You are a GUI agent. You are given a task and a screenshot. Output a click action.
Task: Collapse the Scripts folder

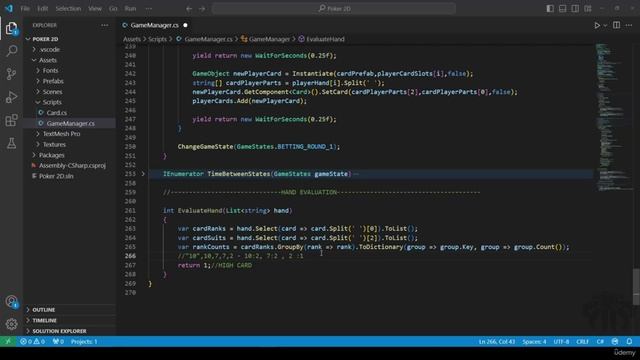pos(69,102)
